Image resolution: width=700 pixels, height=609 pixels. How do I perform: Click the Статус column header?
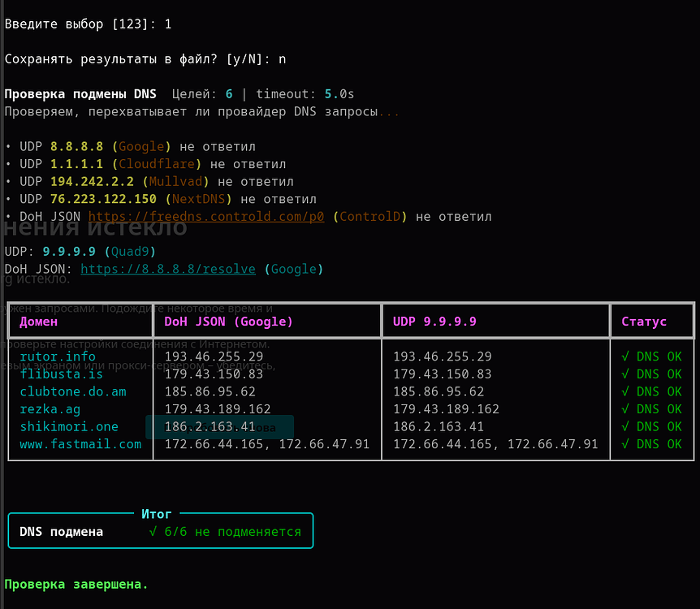pos(644,322)
